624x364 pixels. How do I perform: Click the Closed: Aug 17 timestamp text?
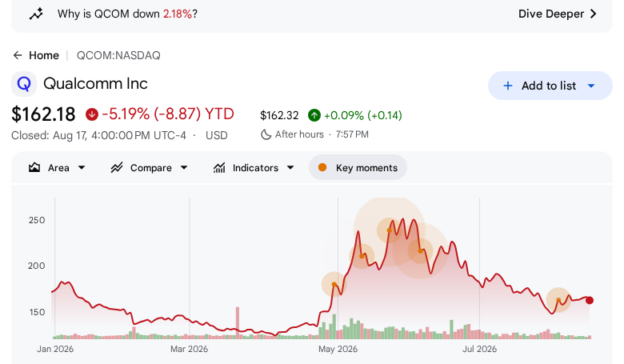tap(98, 136)
